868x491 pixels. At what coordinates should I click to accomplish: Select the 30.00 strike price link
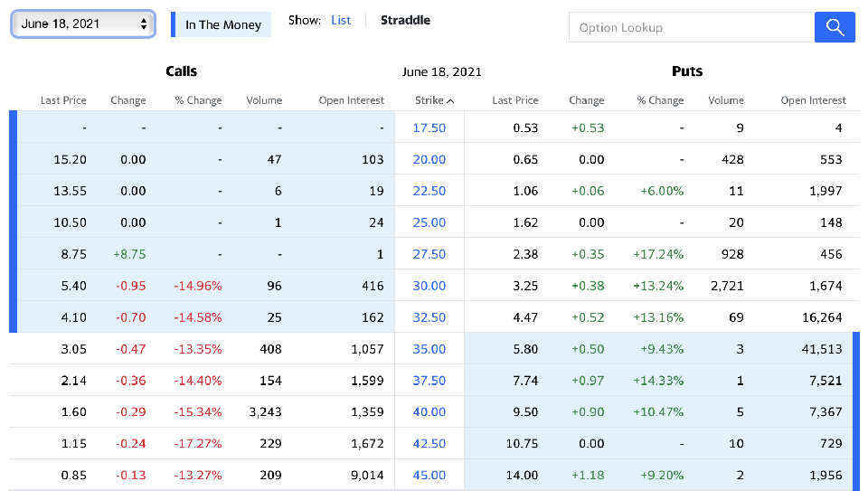pyautogui.click(x=429, y=286)
